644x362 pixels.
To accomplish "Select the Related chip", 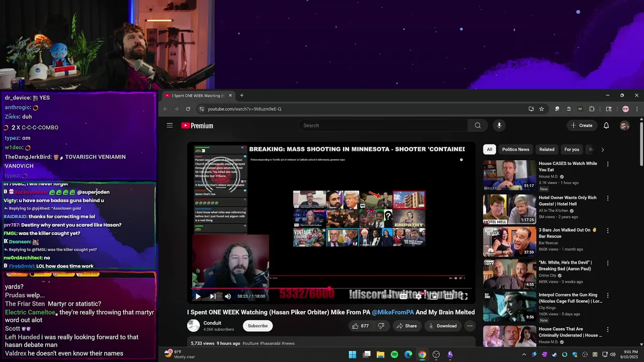I will [547, 149].
